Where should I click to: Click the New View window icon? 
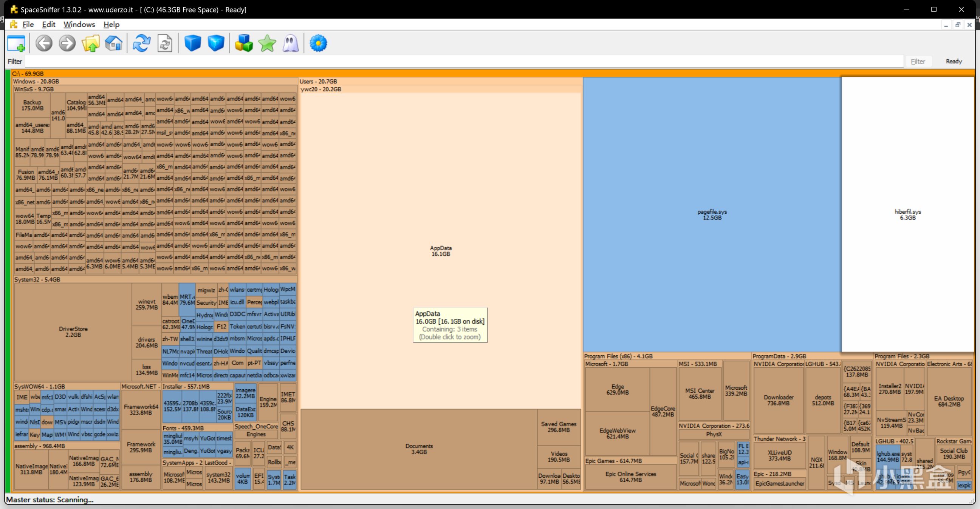tap(16, 43)
